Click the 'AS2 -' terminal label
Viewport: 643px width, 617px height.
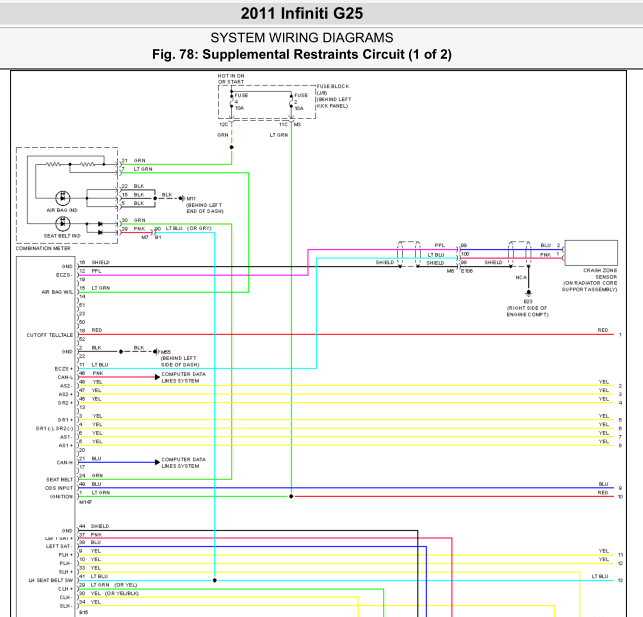[66, 386]
